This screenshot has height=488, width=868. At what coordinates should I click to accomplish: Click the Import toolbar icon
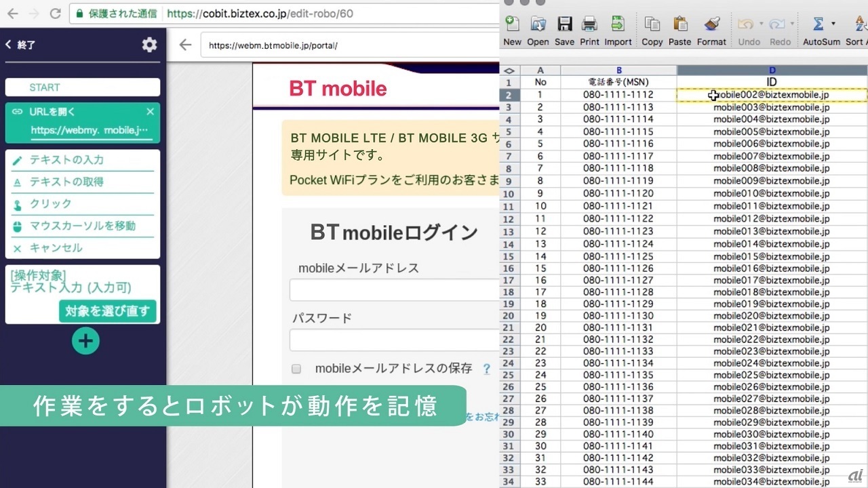point(618,24)
